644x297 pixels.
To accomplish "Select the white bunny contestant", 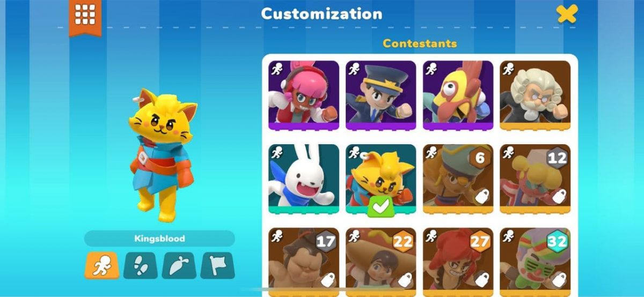I will click(304, 179).
